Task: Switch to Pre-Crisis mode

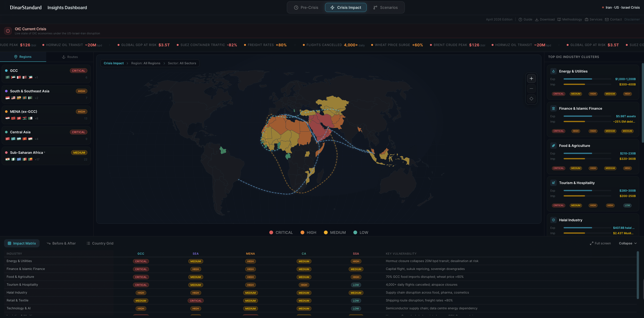Action: pos(306,8)
